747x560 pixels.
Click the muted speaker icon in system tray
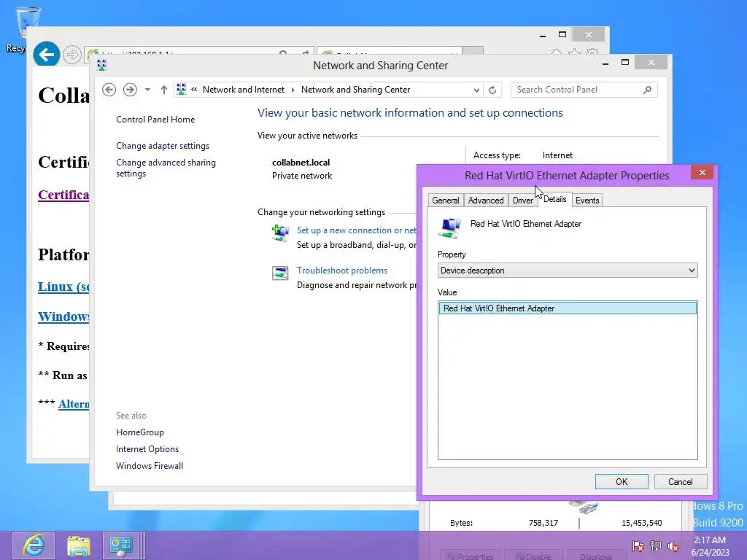click(673, 546)
